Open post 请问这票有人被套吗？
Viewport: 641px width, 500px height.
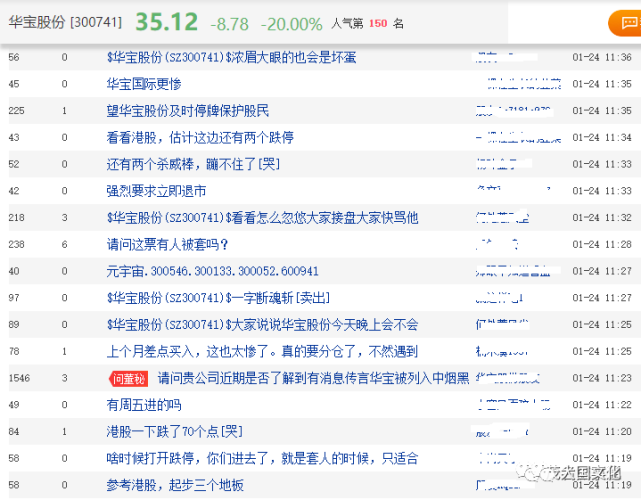(x=167, y=244)
